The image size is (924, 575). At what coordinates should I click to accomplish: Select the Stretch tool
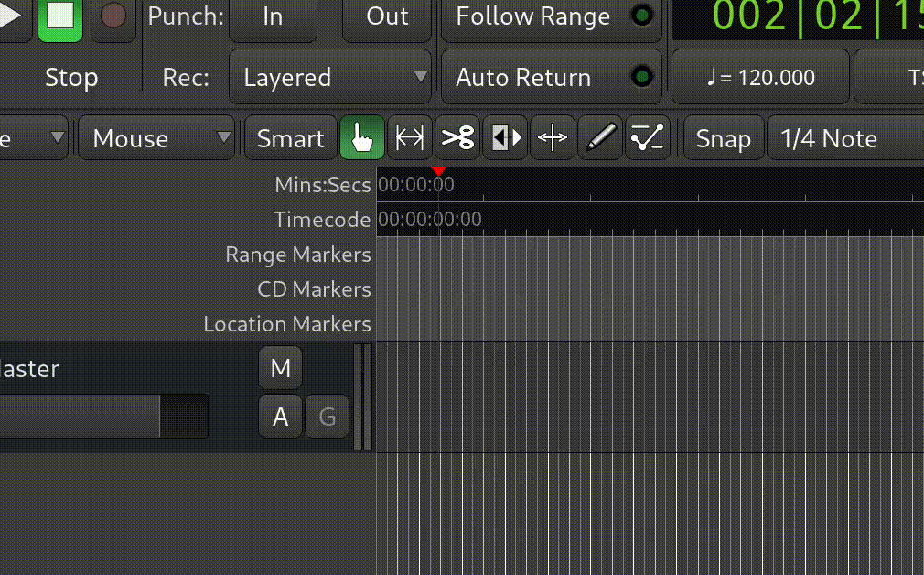(553, 139)
